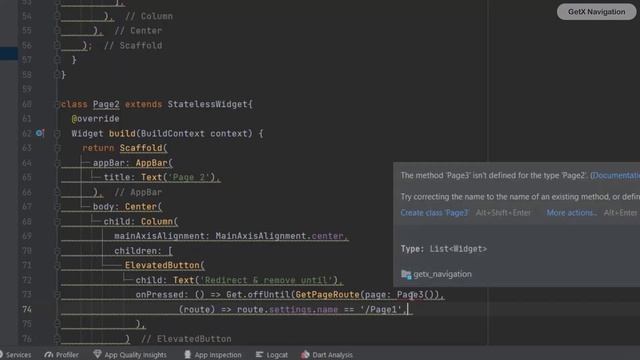The height and width of the screenshot is (360, 640).
Task: Collapse the build method fold on line 62
Action: tap(58, 133)
